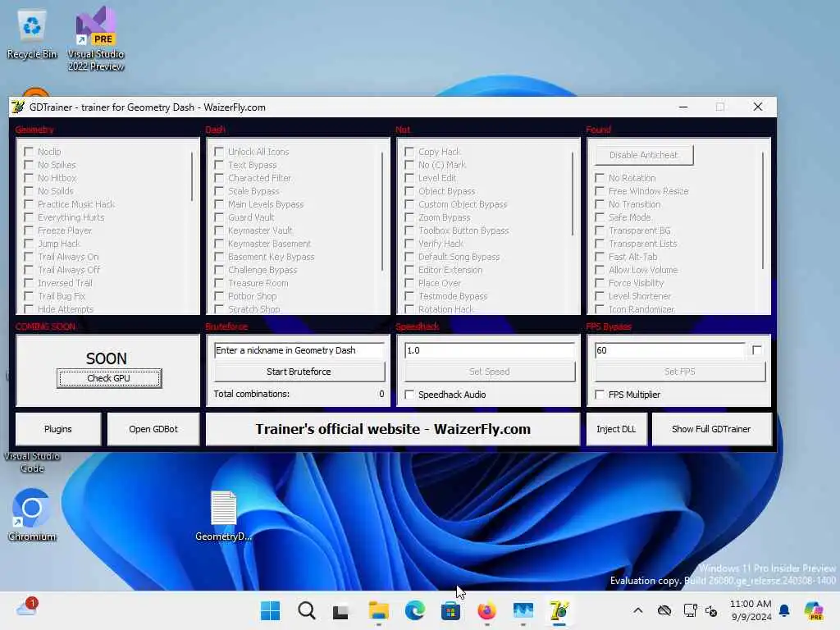Open the cloud sync tray icon
This screenshot has width=840, height=630.
[x=664, y=610]
